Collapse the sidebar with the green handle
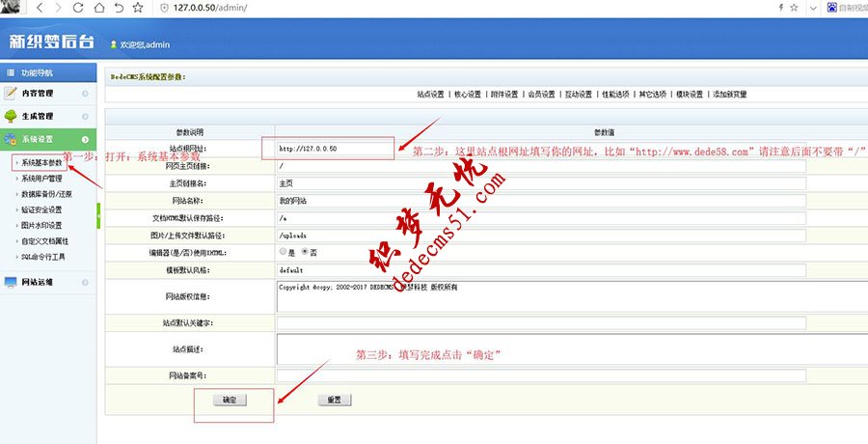Image resolution: width=868 pixels, height=444 pixels. point(98,215)
